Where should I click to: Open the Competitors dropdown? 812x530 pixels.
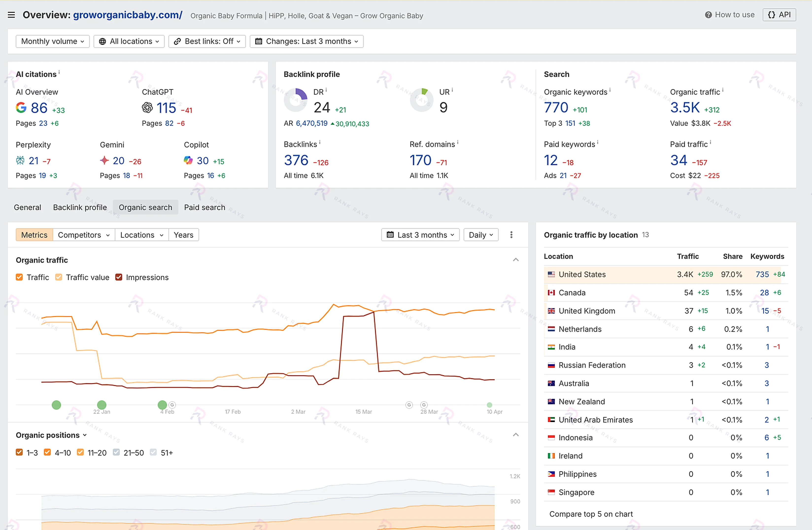[x=84, y=235]
